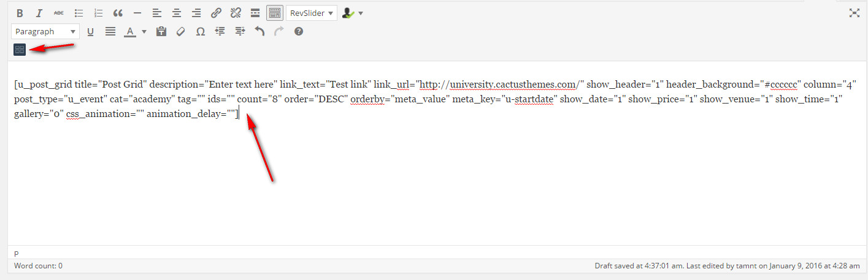
Task: Click the post grid shortcode icon
Action: [20, 50]
